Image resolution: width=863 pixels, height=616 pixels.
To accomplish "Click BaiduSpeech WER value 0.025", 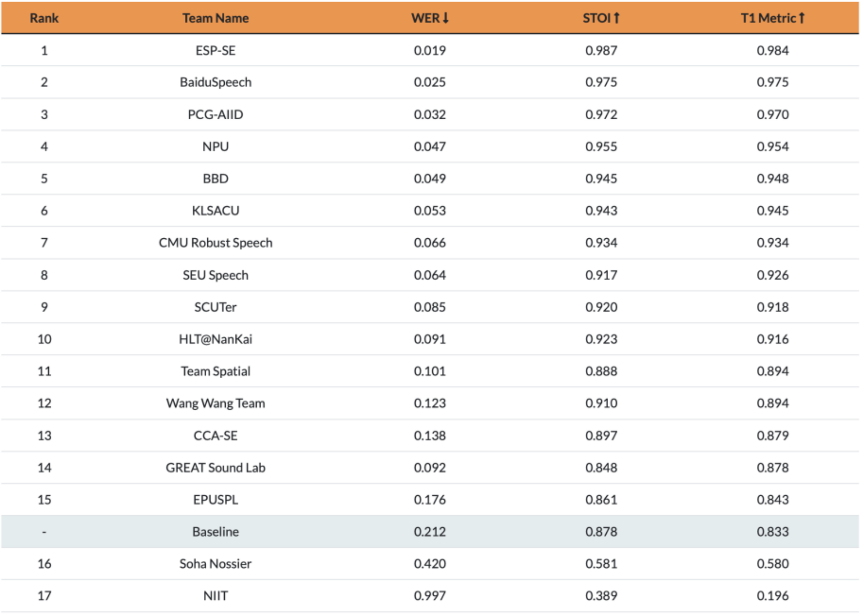I will pos(430,82).
